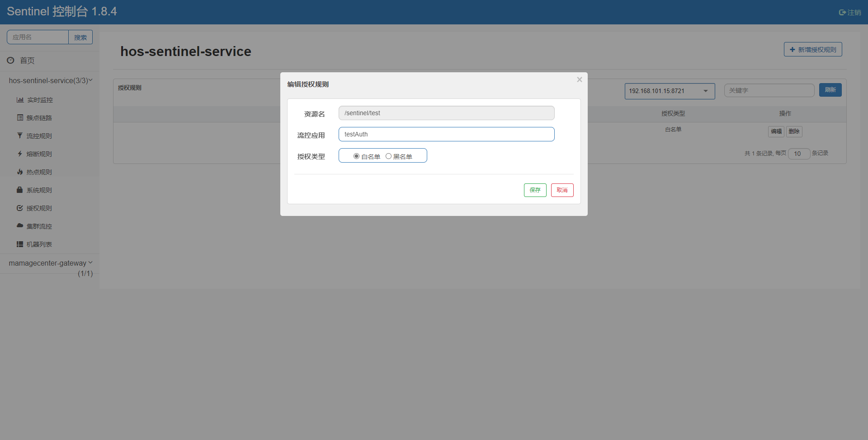Collapse the hos-sentinel-service tree item
Viewport: 868px width, 440px height.
50,80
